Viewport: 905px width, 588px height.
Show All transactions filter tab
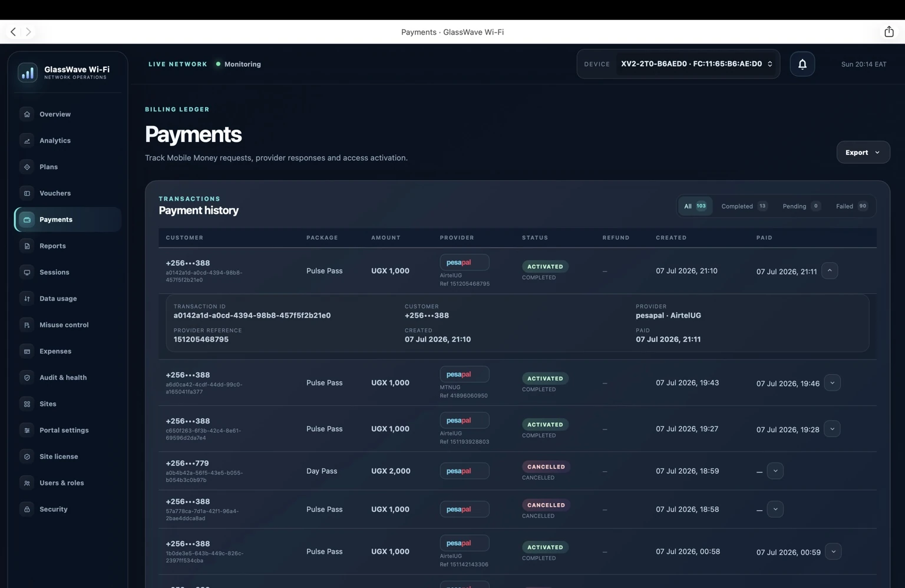click(695, 206)
